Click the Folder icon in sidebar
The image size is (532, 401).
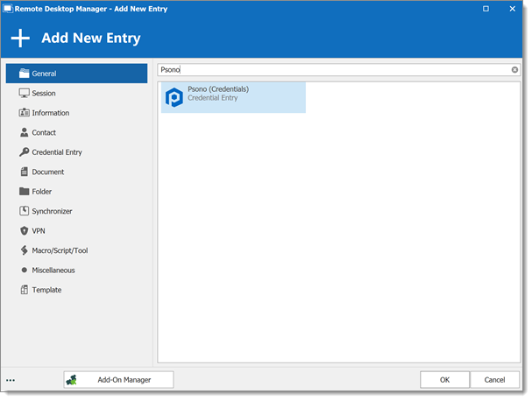(x=24, y=191)
